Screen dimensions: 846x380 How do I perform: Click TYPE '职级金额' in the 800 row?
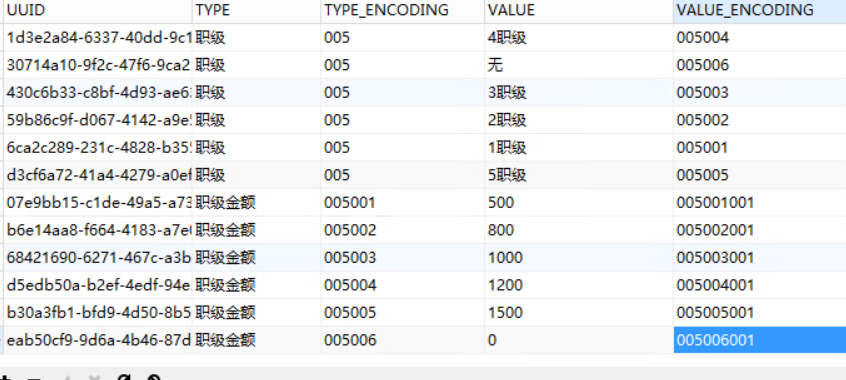(256, 230)
